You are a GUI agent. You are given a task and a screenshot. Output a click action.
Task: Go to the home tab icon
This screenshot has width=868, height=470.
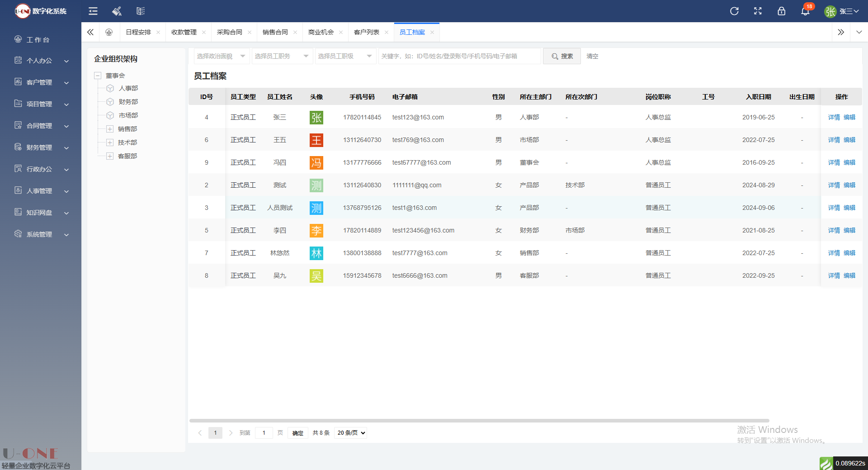pyautogui.click(x=109, y=32)
